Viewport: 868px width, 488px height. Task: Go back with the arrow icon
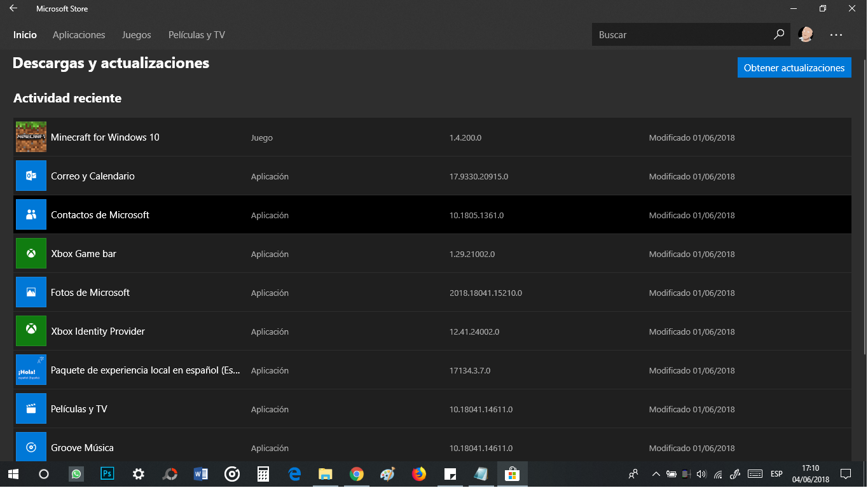[x=13, y=9]
